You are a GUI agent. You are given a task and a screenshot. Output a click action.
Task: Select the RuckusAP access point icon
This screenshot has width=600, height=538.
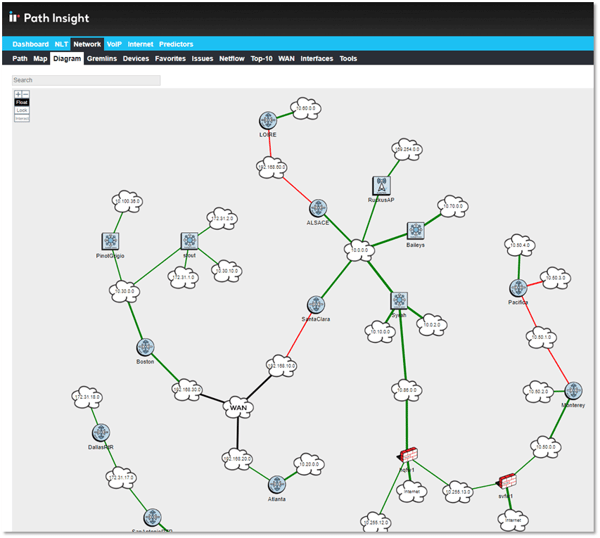(380, 185)
